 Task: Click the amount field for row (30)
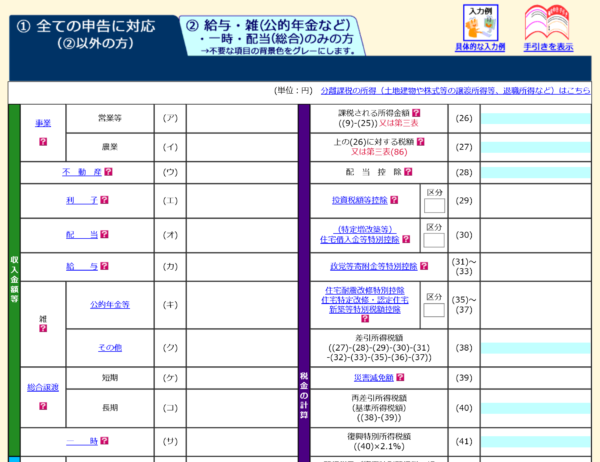(536, 235)
